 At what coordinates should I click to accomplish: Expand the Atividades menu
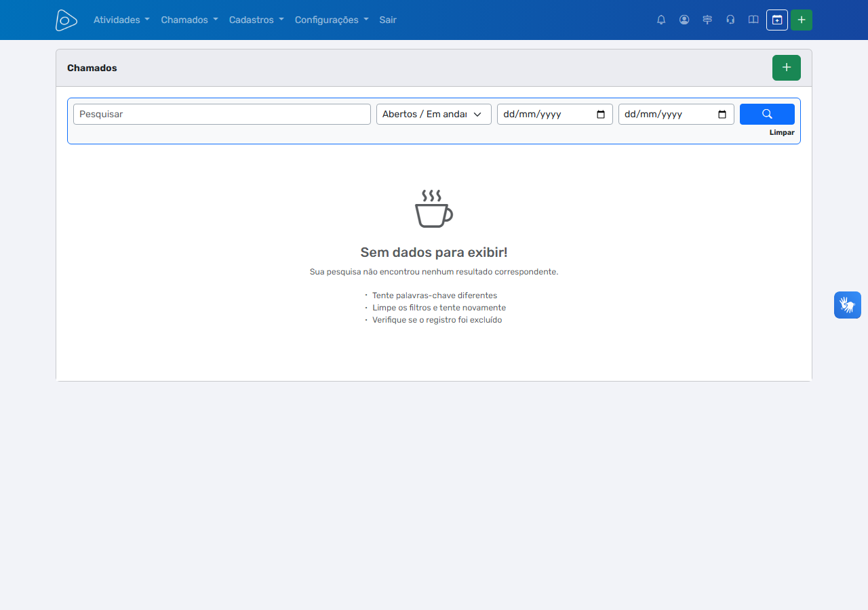[121, 20]
